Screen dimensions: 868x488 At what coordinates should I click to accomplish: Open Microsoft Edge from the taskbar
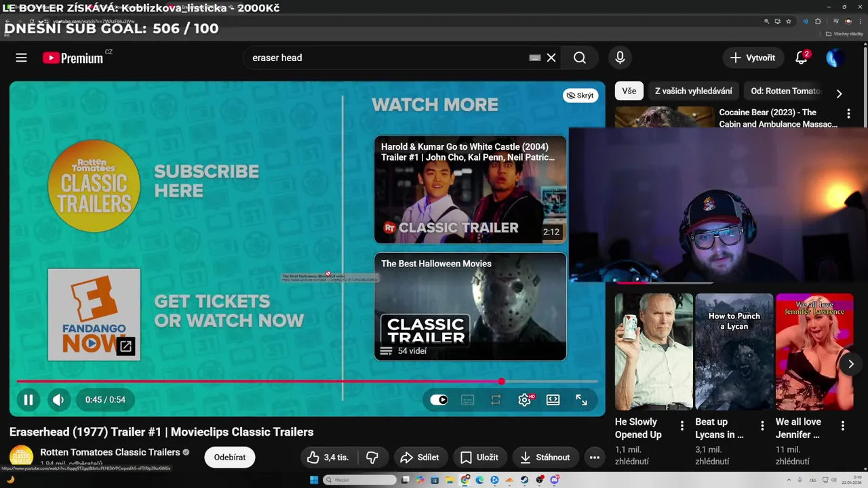pyautogui.click(x=479, y=480)
